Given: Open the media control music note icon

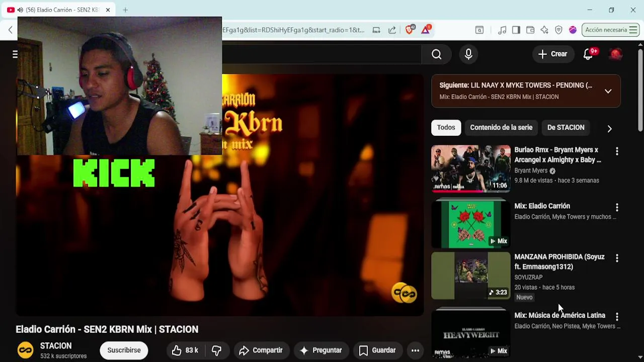Looking at the screenshot, I should tap(502, 30).
